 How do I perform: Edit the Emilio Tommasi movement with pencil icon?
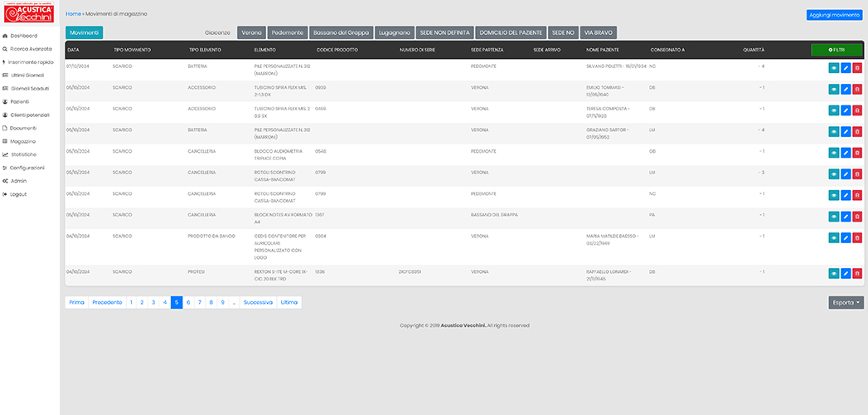(846, 89)
